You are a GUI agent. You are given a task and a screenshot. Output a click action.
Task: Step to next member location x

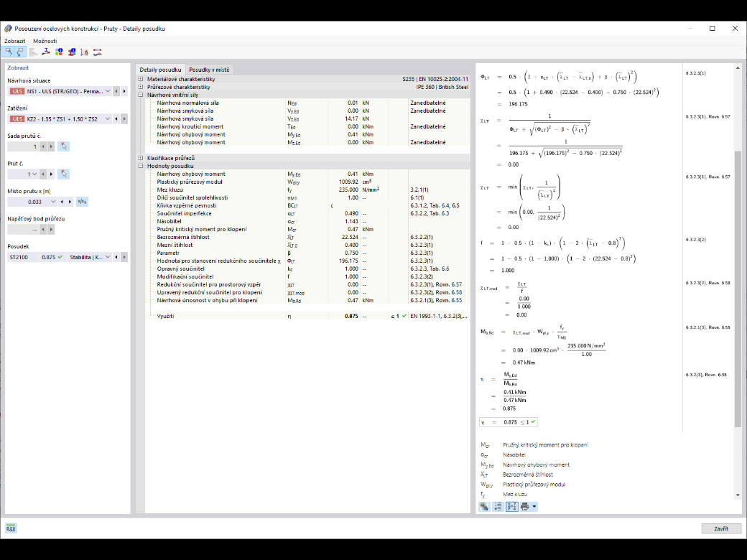[x=70, y=202]
